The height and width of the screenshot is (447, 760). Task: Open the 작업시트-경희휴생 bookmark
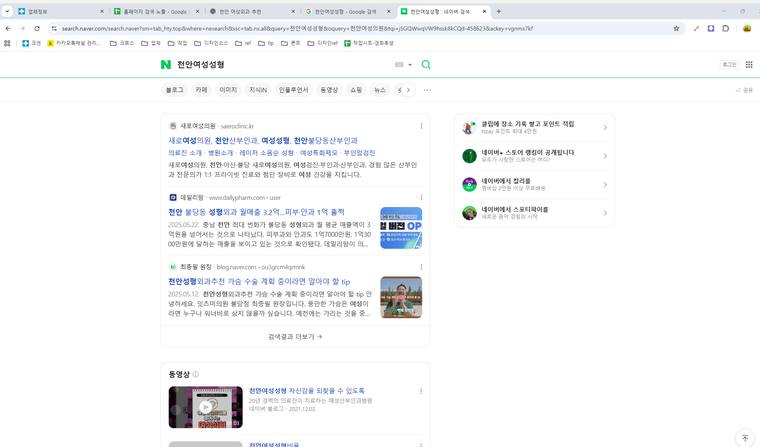(x=369, y=43)
